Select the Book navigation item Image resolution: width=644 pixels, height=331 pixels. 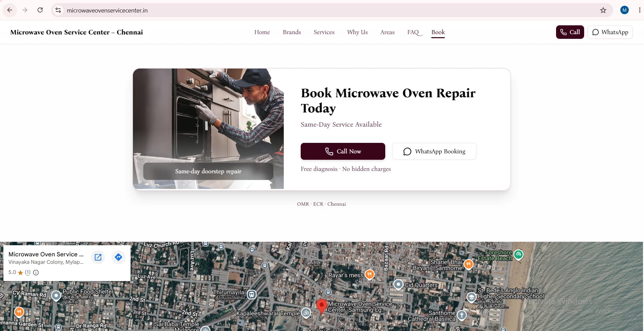[438, 32]
